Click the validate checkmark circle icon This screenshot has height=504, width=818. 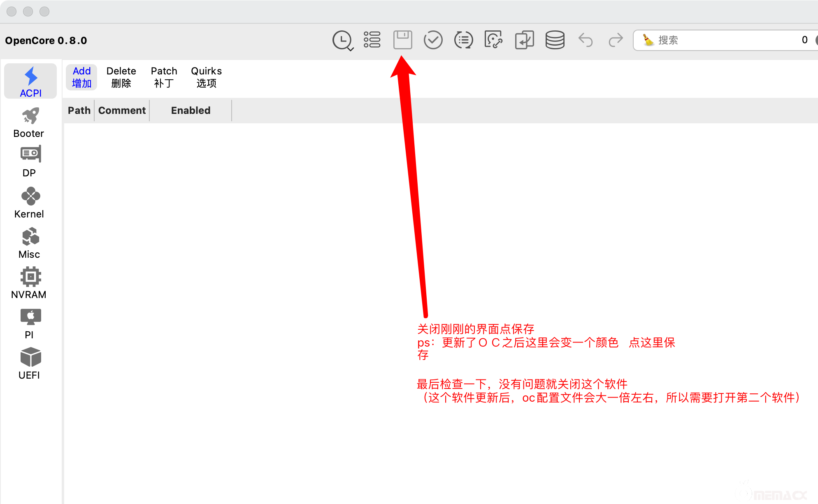pyautogui.click(x=433, y=40)
